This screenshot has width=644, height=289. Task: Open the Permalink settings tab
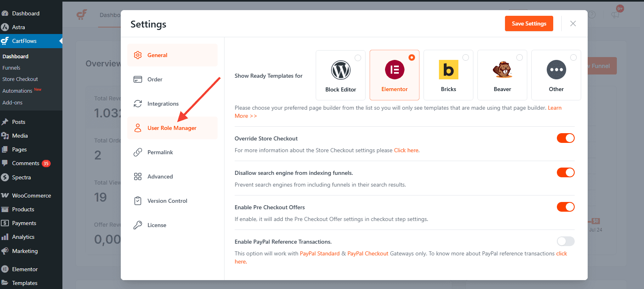click(172, 152)
